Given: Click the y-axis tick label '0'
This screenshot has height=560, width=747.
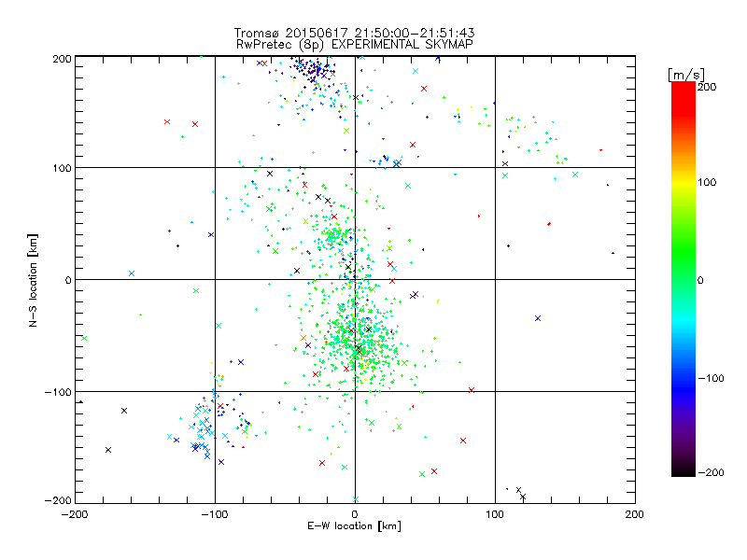Looking at the screenshot, I should point(68,280).
